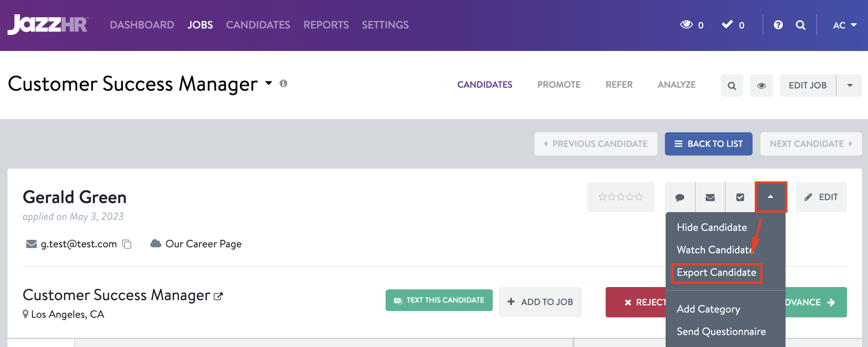This screenshot has width=868, height=347.
Task: Collapse the candidate actions caret menu
Action: point(771,197)
